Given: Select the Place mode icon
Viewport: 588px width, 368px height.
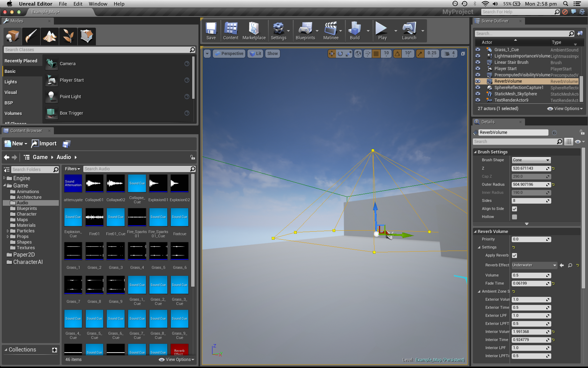Looking at the screenshot, I should tap(12, 36).
